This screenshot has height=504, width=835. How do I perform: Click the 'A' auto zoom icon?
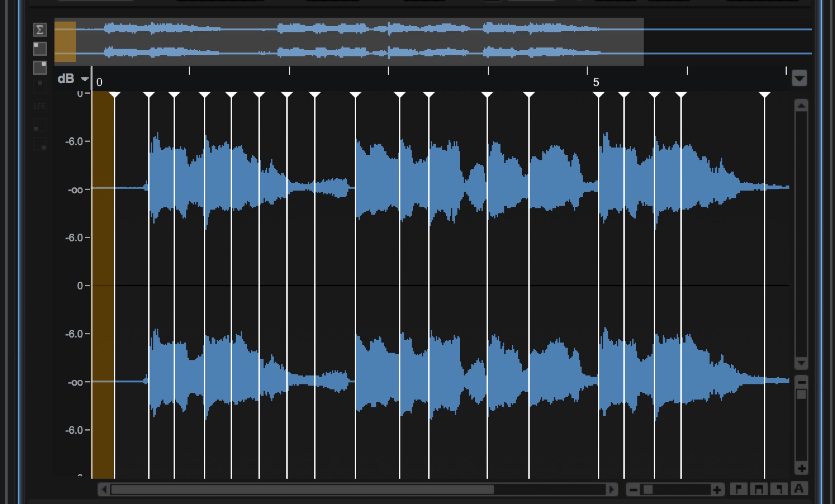[799, 488]
